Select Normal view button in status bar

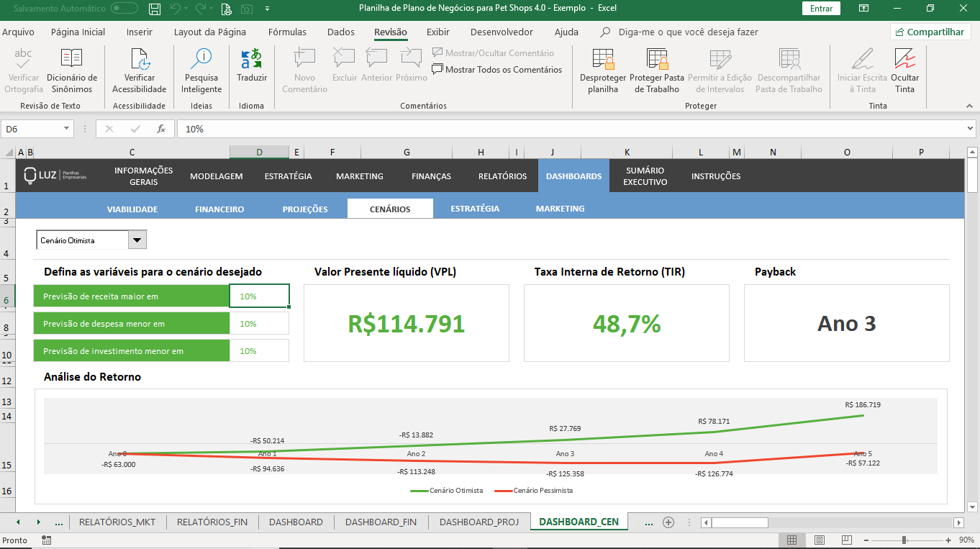[x=791, y=540]
